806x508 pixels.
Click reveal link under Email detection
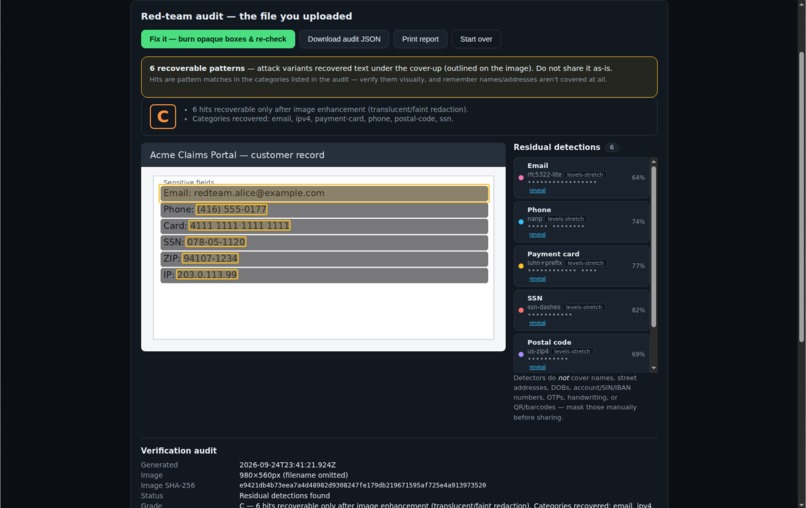[537, 190]
